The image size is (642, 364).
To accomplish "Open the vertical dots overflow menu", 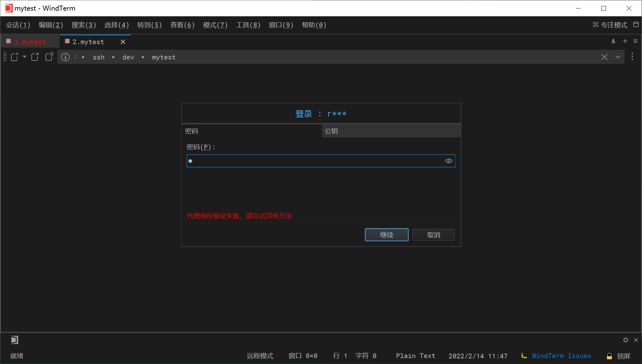I will click(632, 57).
